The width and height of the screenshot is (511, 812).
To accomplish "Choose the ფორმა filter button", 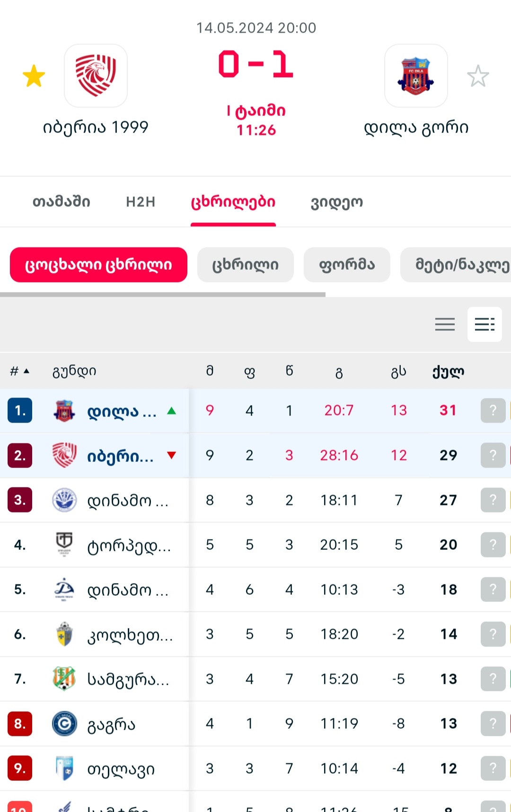I will coord(347,265).
